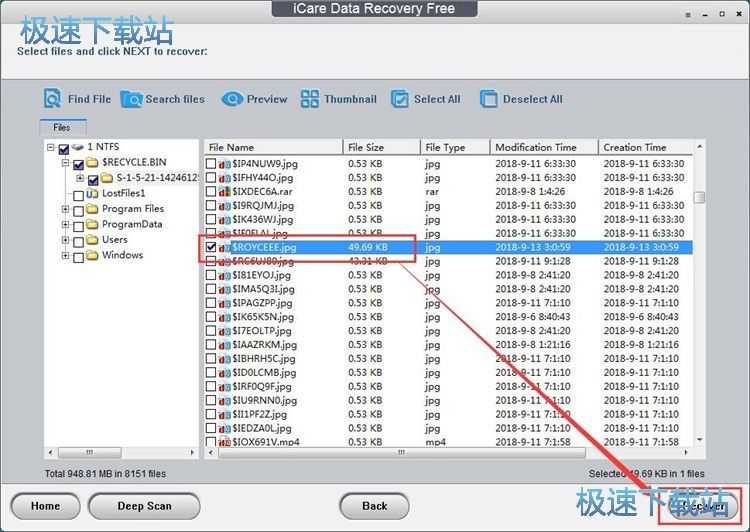Check the Program Files tree checkbox
The image size is (750, 532).
point(78,211)
